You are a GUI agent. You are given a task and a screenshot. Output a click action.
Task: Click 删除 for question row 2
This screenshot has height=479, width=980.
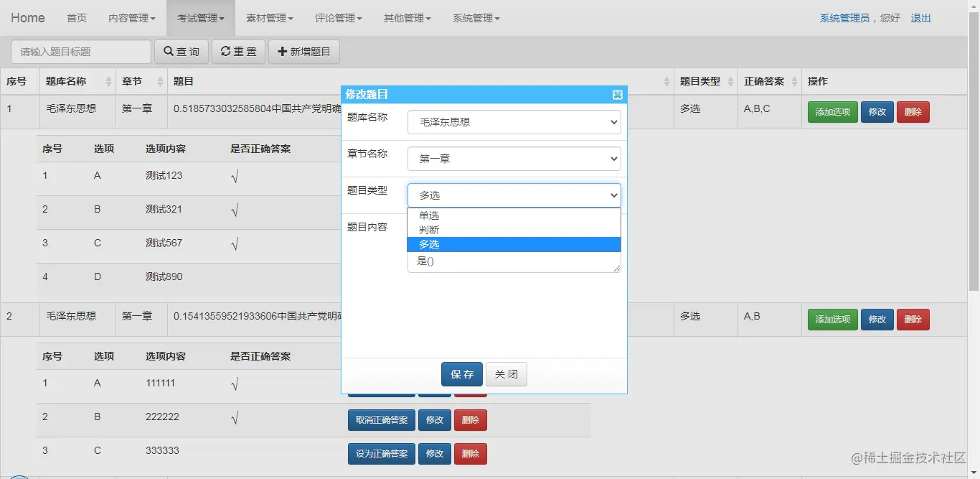tap(913, 320)
